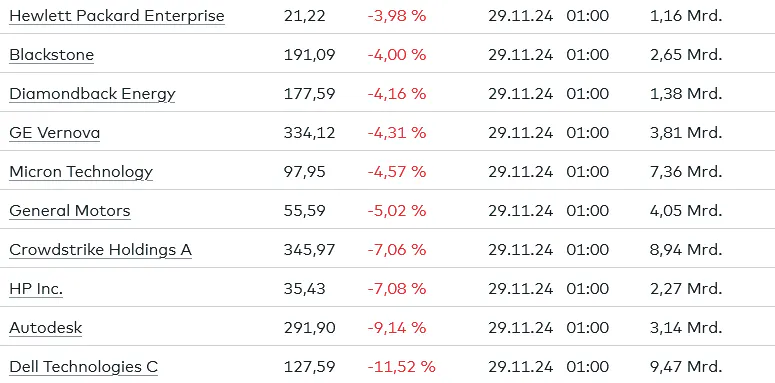Open the Micron Technology stock link
The image size is (775, 383).
click(x=81, y=171)
